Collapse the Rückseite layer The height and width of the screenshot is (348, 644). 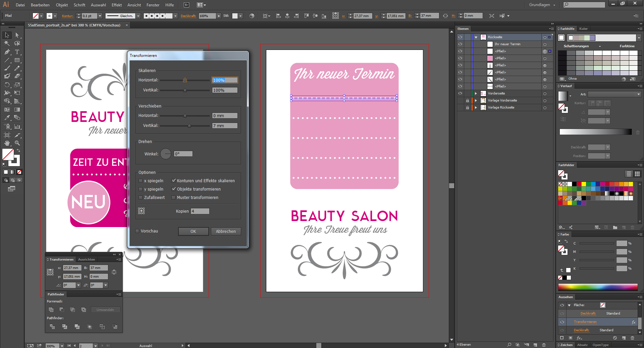point(476,37)
